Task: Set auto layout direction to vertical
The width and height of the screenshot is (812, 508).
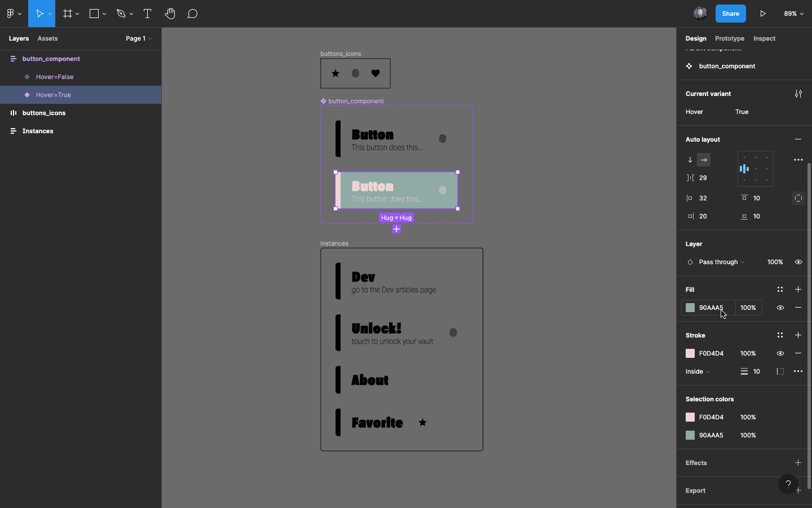Action: pyautogui.click(x=690, y=160)
